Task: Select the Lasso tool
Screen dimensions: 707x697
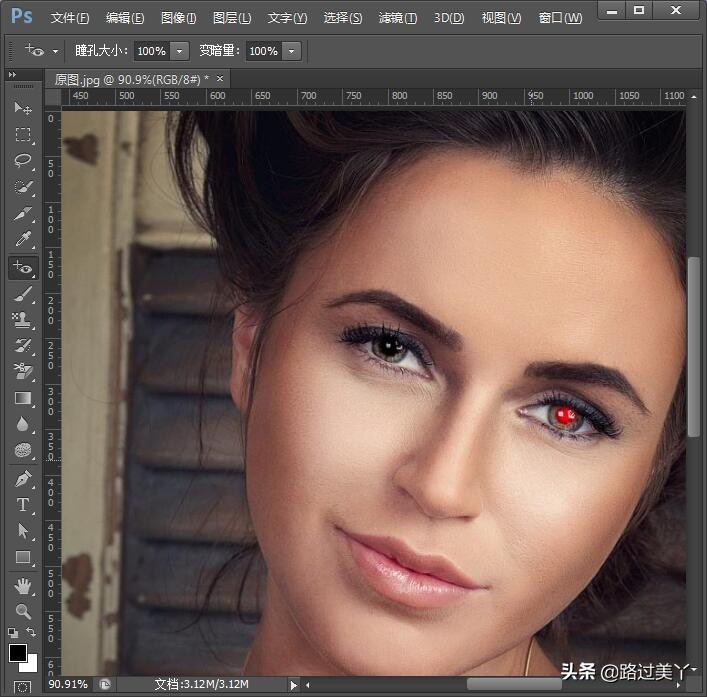Action: coord(23,160)
